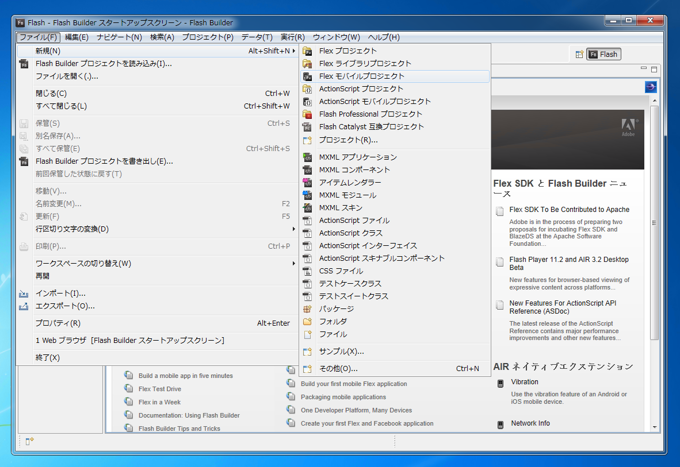This screenshot has width=680, height=467.
Task: Click the blue arrow icon on the start page
Action: [651, 87]
